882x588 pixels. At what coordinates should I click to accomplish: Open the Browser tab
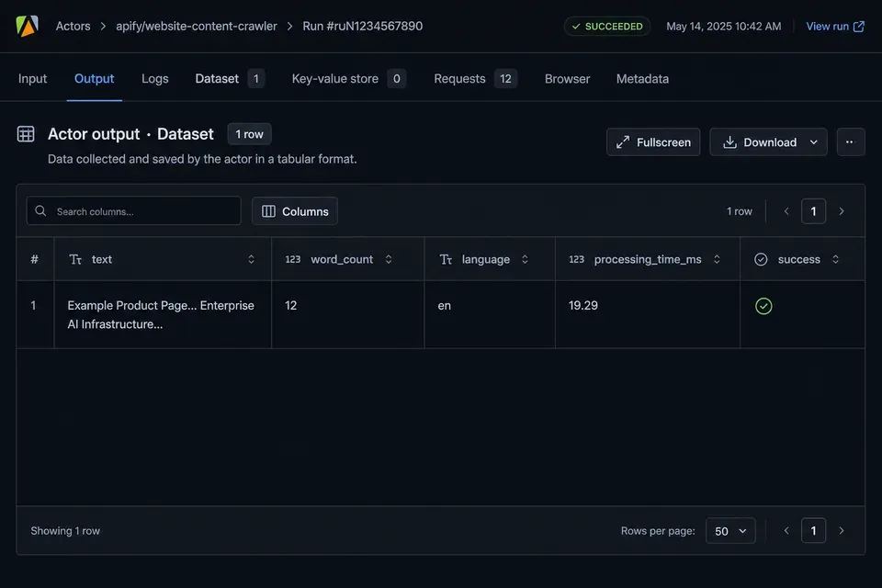[567, 79]
